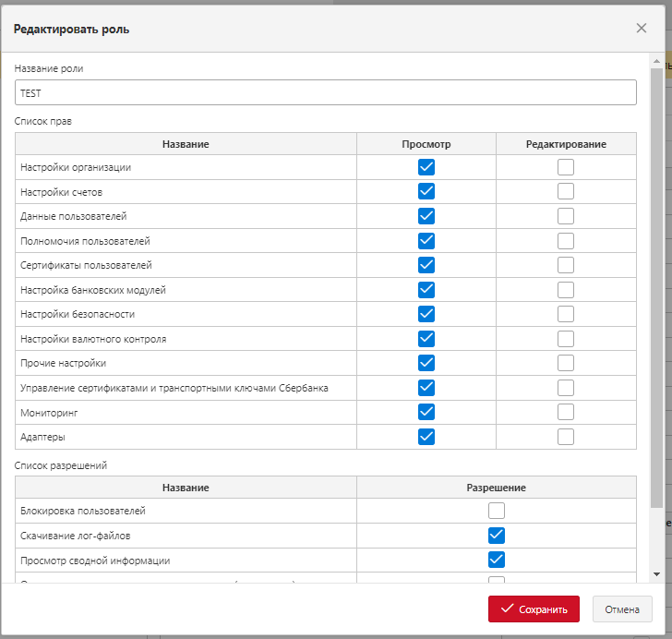
Task: Uncheck Разрешение for Просмотр сводной информации
Action: click(x=497, y=560)
